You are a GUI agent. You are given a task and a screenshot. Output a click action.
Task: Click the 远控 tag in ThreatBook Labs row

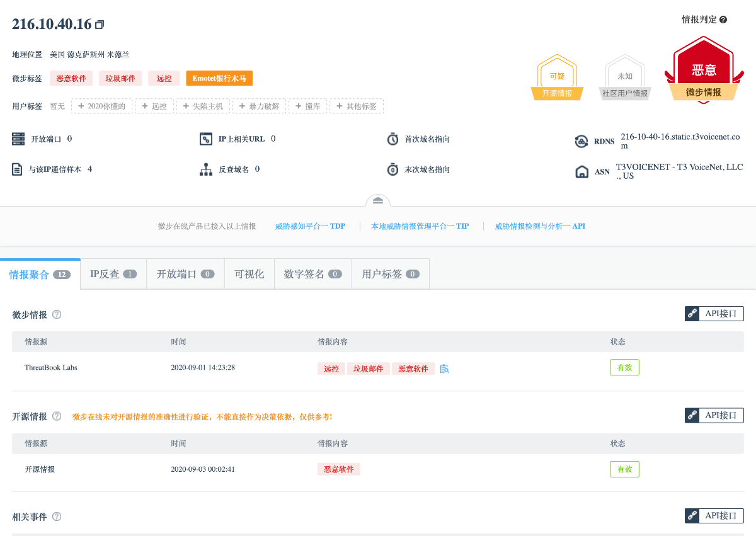point(331,368)
